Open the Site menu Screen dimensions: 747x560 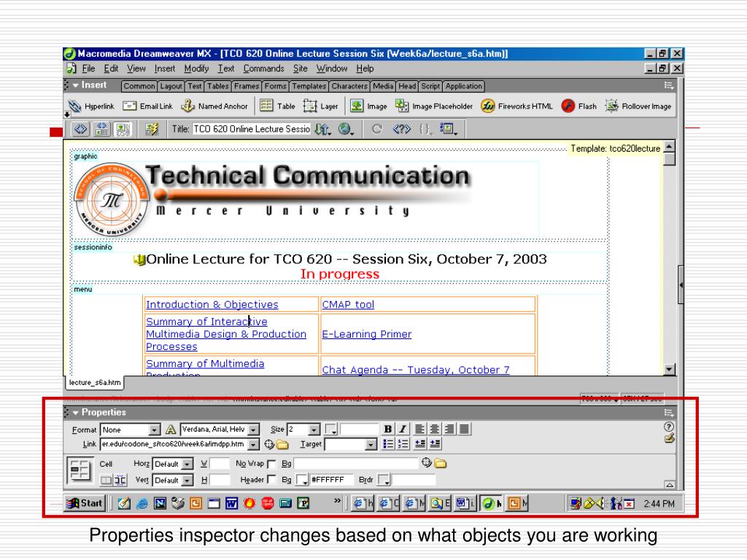point(300,69)
